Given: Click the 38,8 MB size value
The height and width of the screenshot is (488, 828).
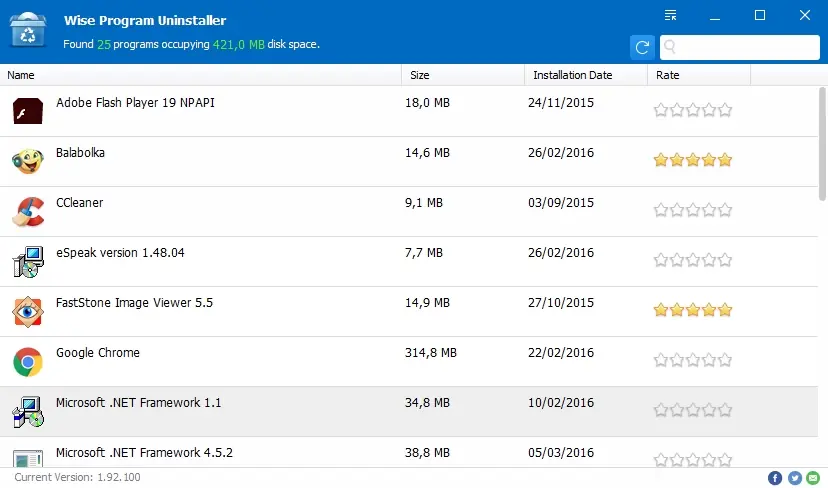Looking at the screenshot, I should click(427, 453).
